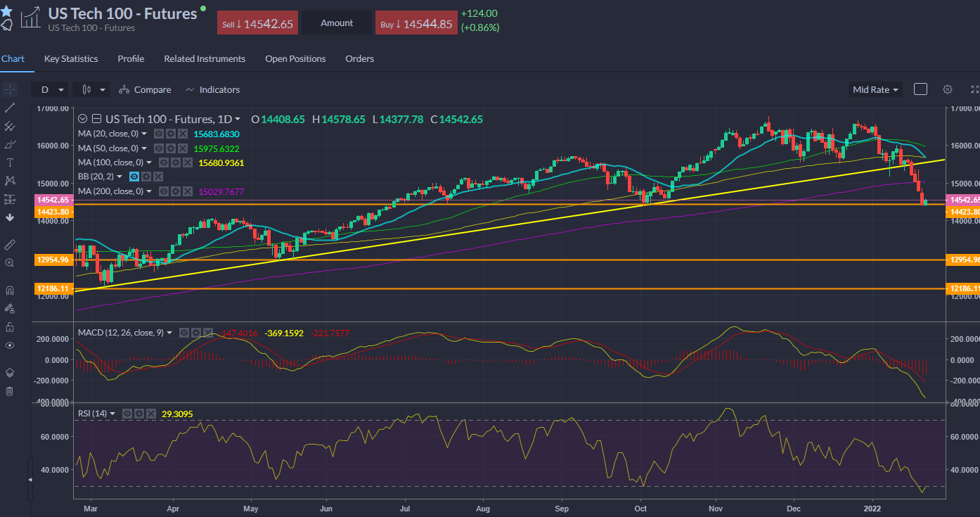Select the pitchfork drawing tool

pyautogui.click(x=10, y=126)
